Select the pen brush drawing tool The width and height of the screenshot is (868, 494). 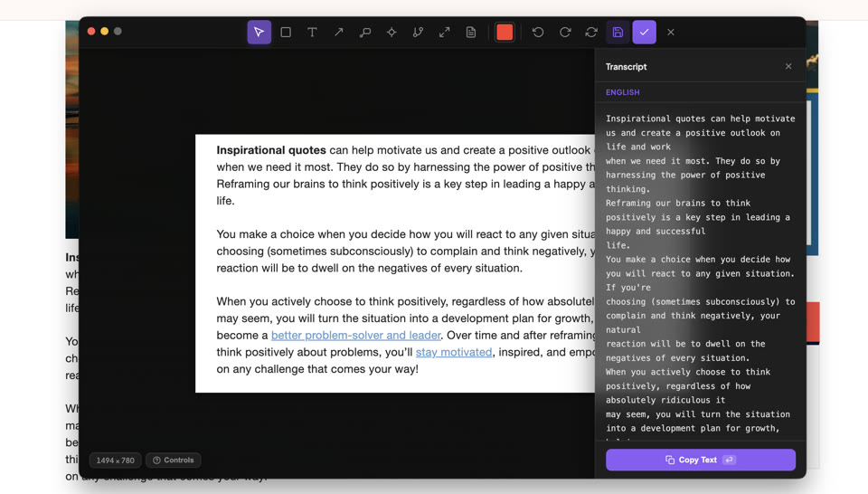click(x=418, y=33)
